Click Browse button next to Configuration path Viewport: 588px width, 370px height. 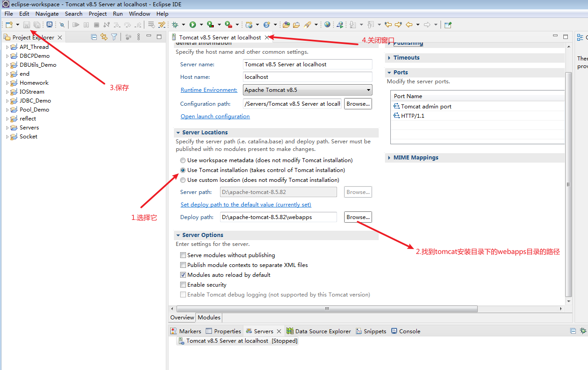point(358,104)
